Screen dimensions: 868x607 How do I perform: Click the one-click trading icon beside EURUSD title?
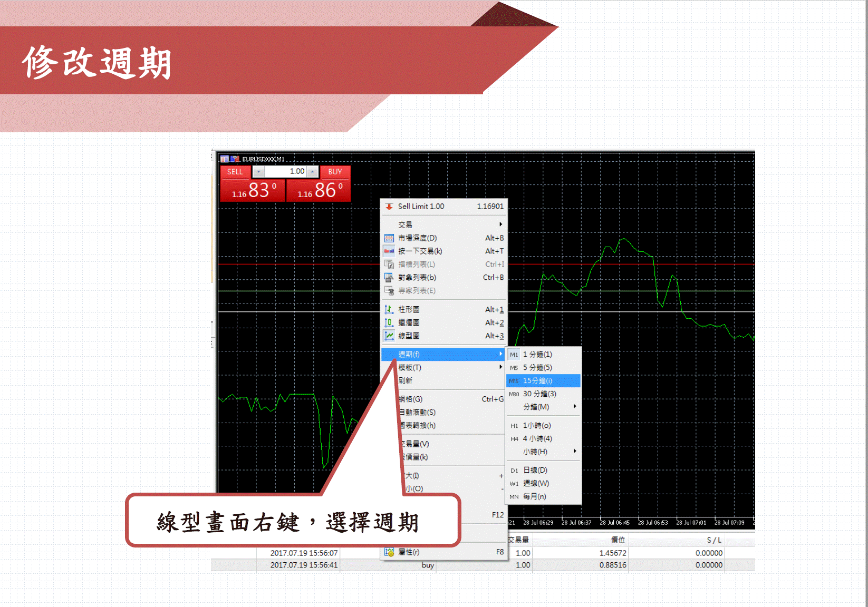tap(235, 159)
